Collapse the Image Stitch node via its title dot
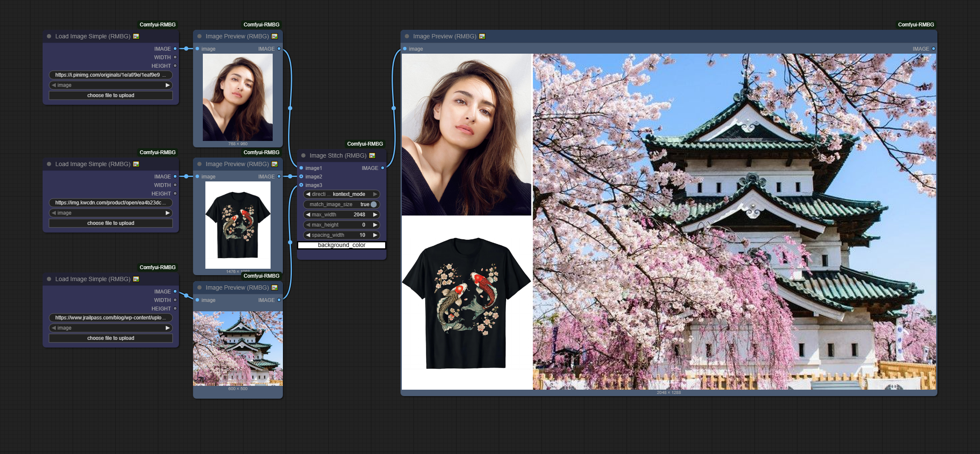Image resolution: width=980 pixels, height=454 pixels. [x=303, y=155]
